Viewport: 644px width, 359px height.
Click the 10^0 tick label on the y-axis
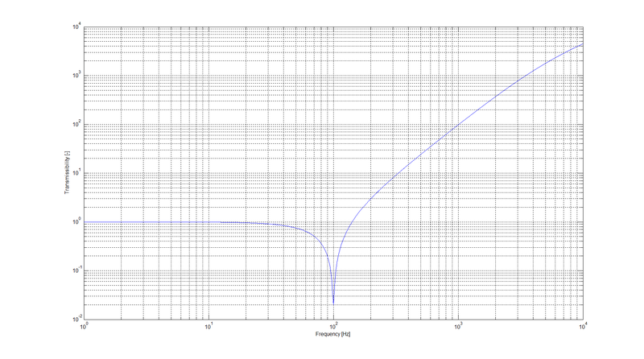[x=75, y=222]
